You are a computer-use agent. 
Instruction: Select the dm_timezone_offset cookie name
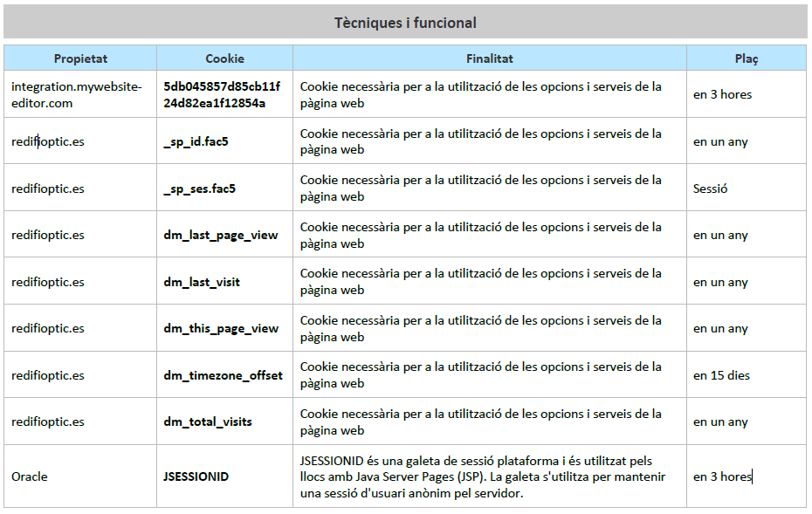pyautogui.click(x=223, y=375)
